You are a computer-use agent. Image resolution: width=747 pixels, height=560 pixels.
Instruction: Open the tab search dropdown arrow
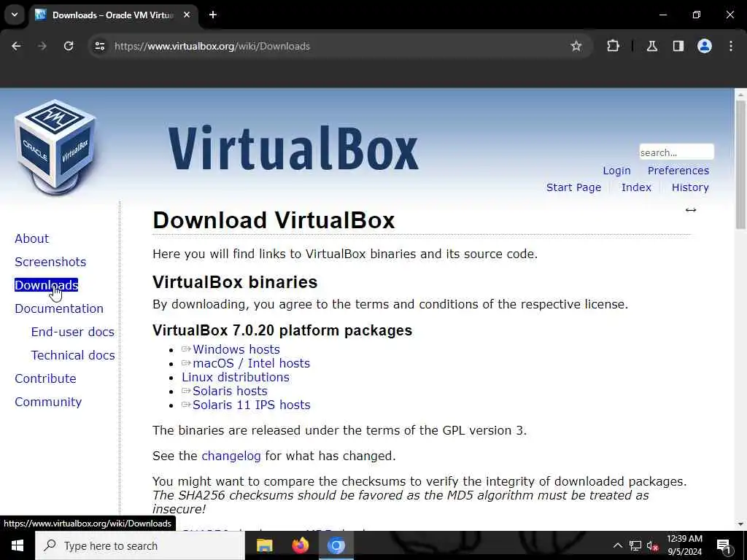tap(15, 15)
